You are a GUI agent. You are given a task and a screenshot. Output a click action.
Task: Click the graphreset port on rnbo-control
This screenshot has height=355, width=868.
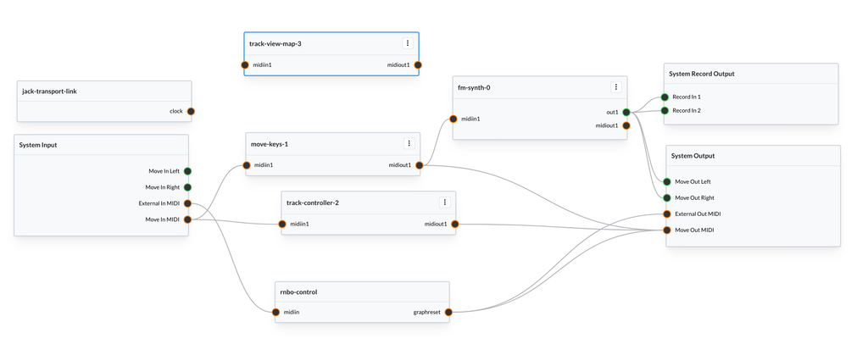(448, 312)
